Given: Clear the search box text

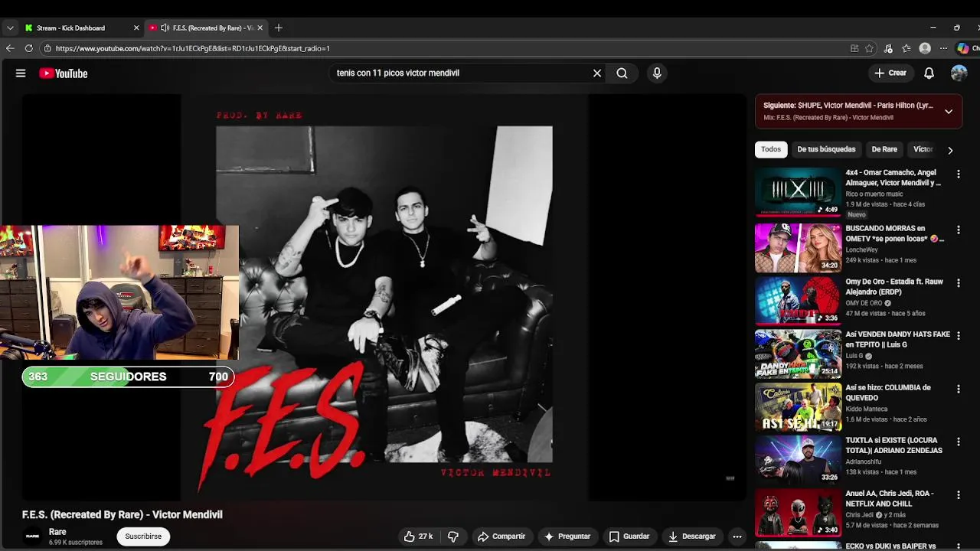Looking at the screenshot, I should coord(597,73).
